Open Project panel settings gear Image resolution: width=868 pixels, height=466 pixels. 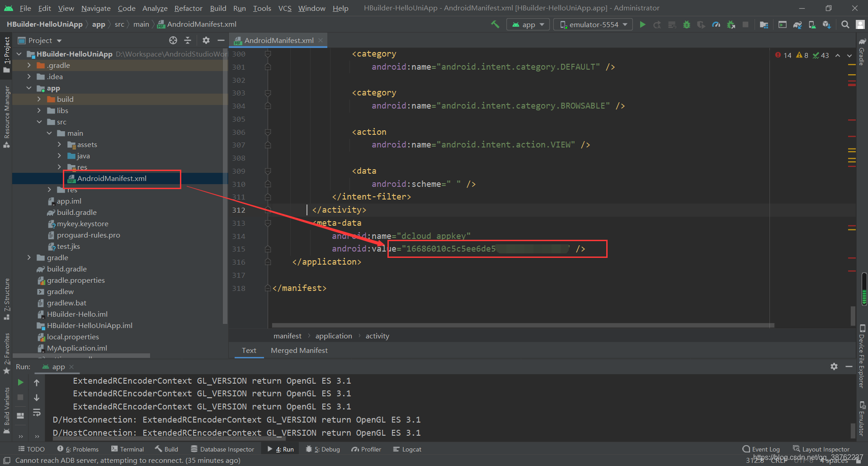coord(206,40)
